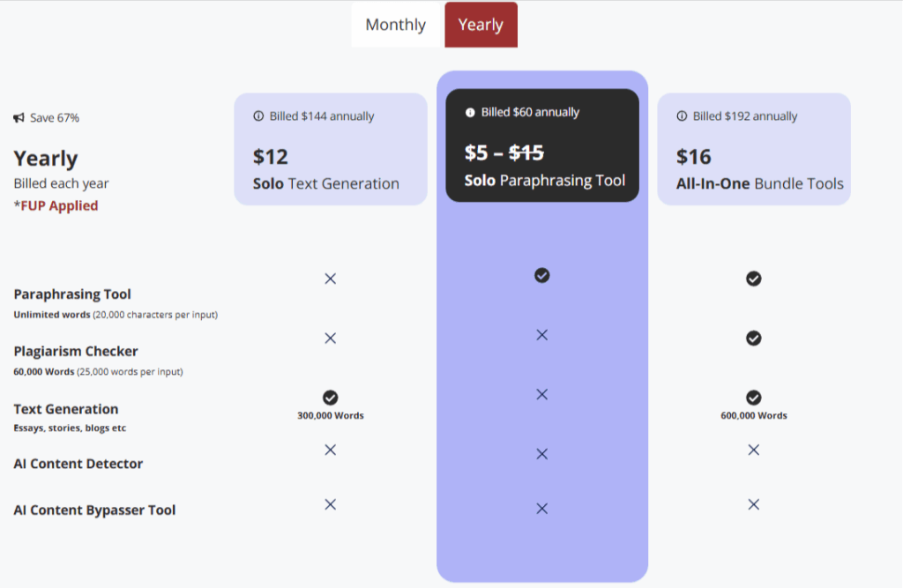Toggle the Text Generation mark in highlighted plan
The image size is (903, 588).
pyautogui.click(x=541, y=394)
